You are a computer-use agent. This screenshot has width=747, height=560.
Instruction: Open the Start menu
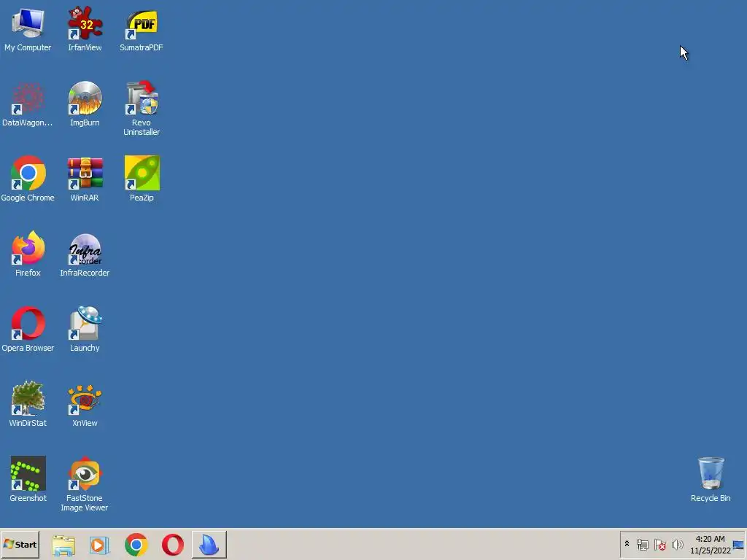[x=20, y=544]
